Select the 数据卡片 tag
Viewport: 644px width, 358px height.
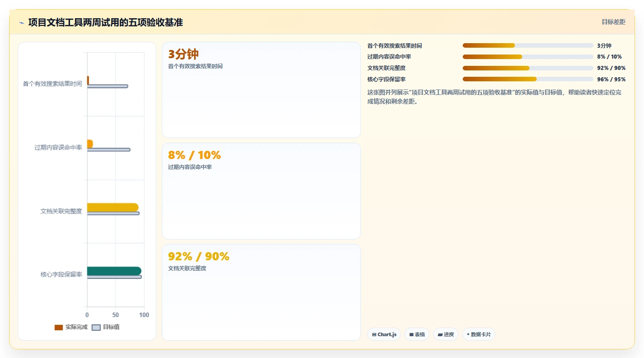479,334
